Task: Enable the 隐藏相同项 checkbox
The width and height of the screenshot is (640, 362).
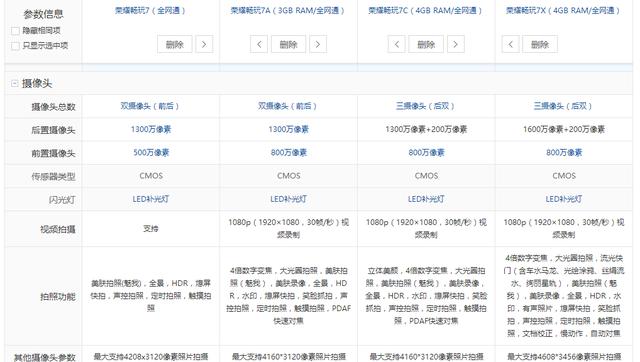Action: (16, 31)
